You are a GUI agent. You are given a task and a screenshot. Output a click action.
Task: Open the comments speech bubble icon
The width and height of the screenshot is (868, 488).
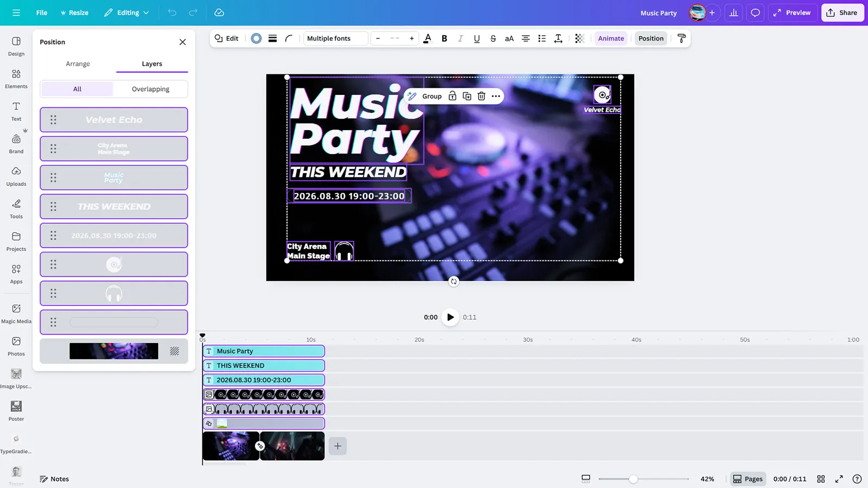coord(755,12)
